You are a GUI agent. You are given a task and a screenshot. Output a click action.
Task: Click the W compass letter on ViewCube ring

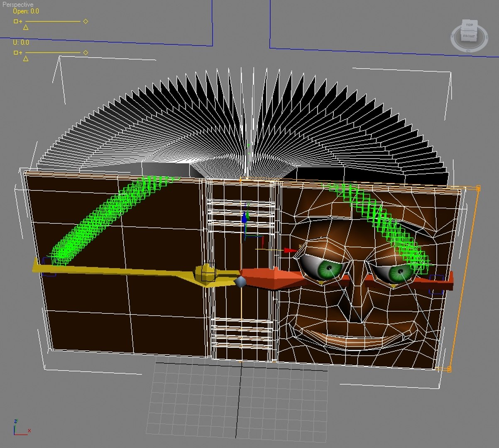453,37
